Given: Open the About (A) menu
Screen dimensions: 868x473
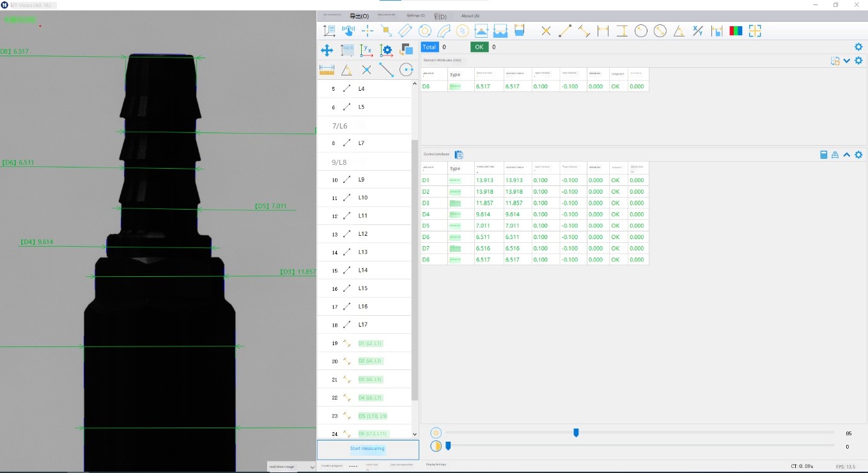Looking at the screenshot, I should [x=470, y=15].
